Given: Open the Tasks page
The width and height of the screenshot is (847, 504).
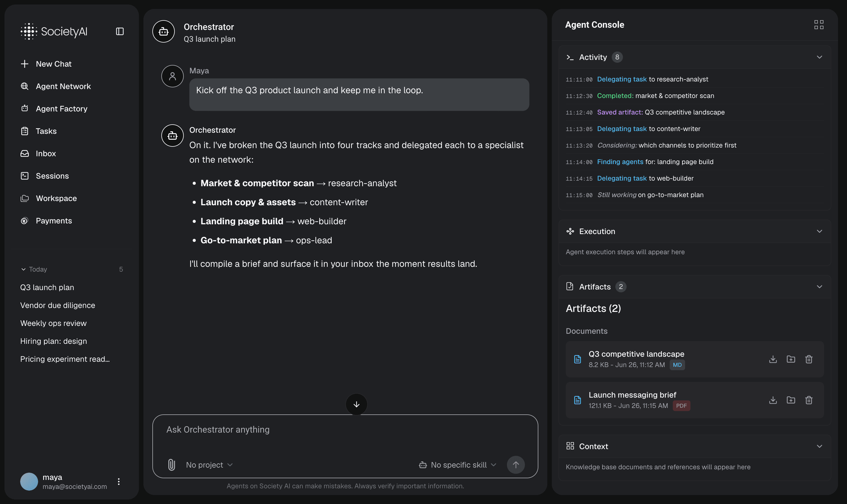Looking at the screenshot, I should [x=38, y=131].
